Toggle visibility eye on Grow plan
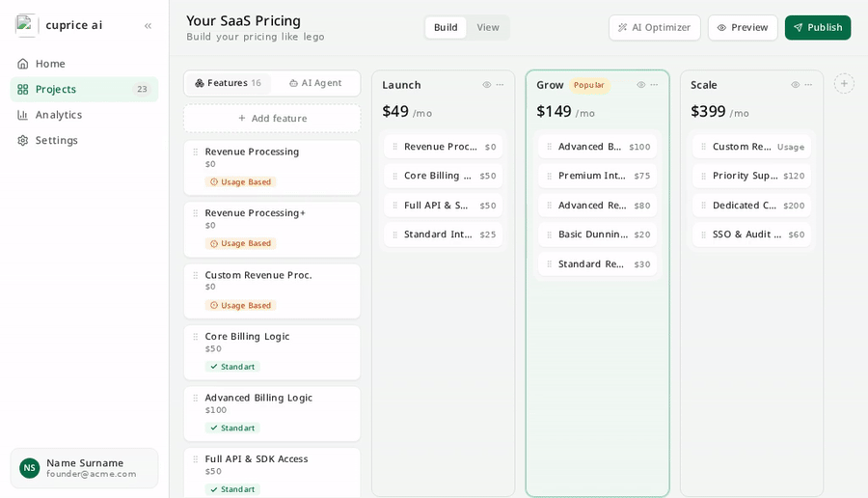 (641, 85)
